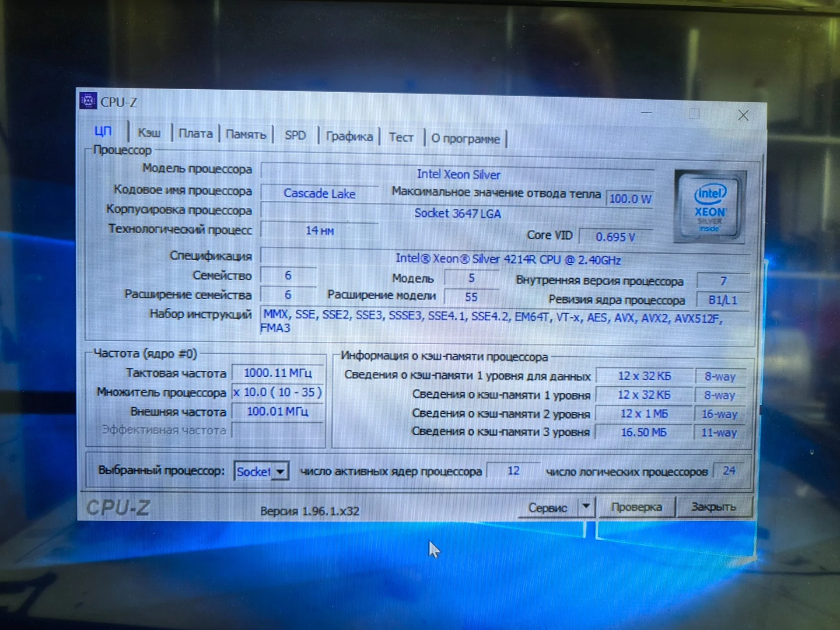Click the Версия 1.96.1.x32 text
The height and width of the screenshot is (630, 840).
click(x=310, y=511)
